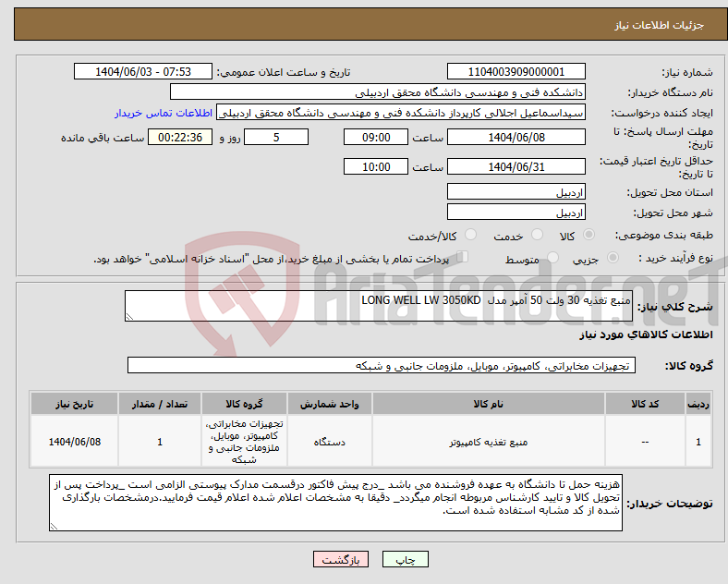Click the چاپ (print) button
The width and height of the screenshot is (728, 584).
pyautogui.click(x=405, y=559)
